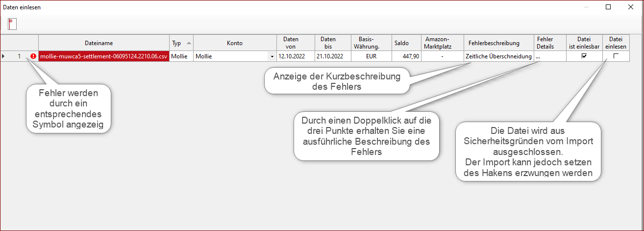The image size is (644, 231).
Task: Click the Saldo column header
Action: (406, 43)
